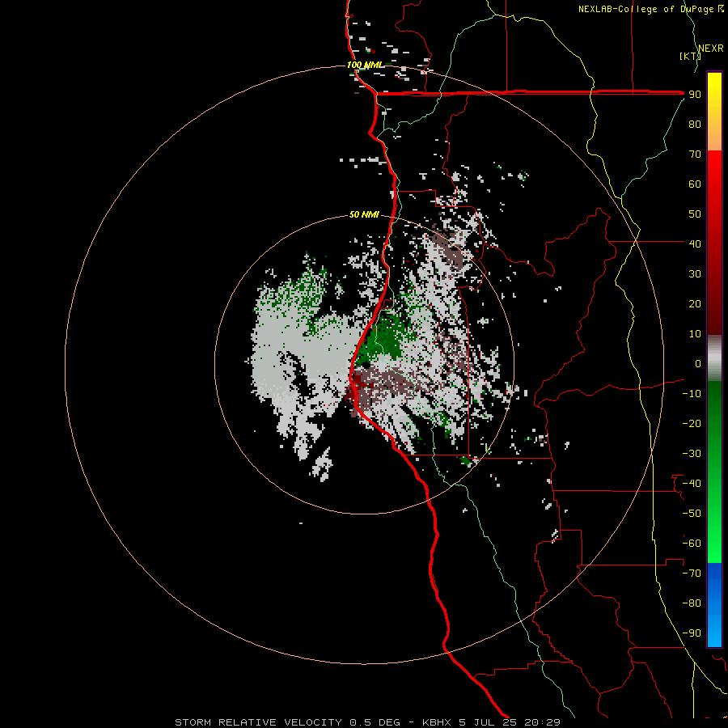
Task: Click the 0 value on the velocity scale
Action: [698, 363]
